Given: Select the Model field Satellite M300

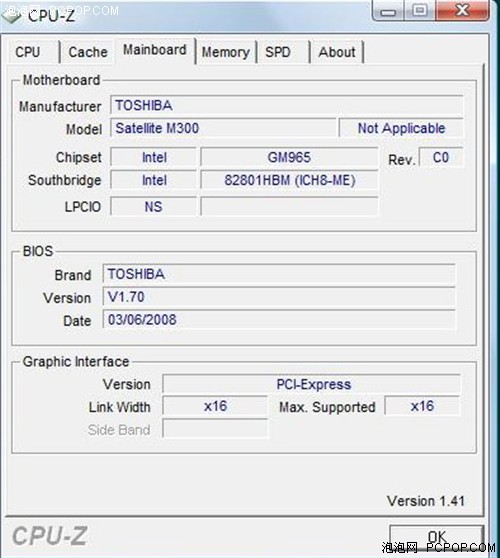Looking at the screenshot, I should [x=223, y=128].
